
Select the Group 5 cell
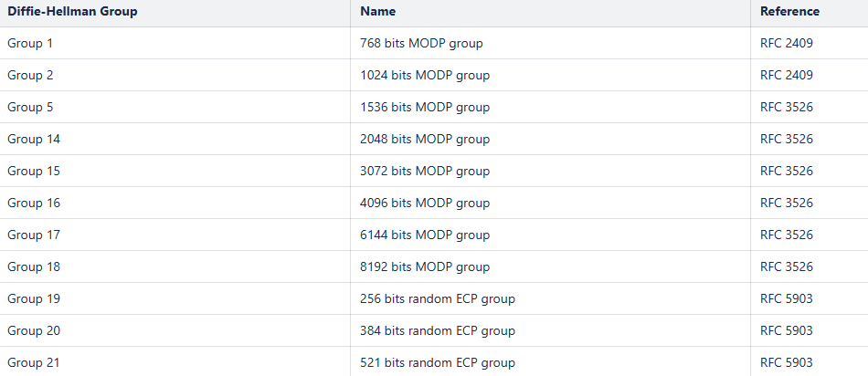click(30, 107)
